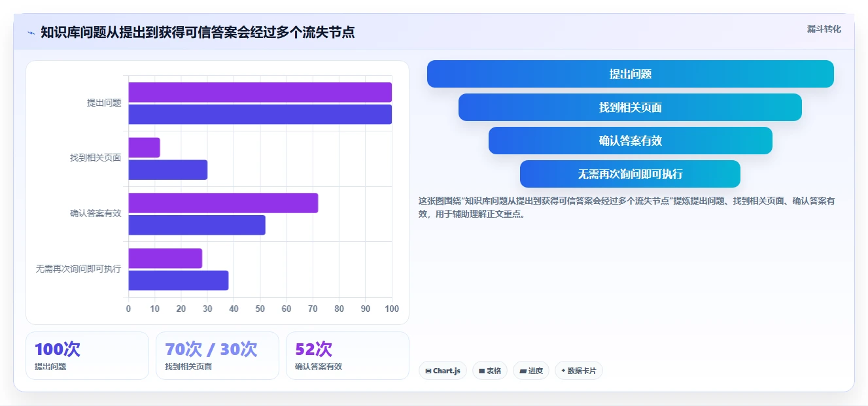Click the 52次 stat card
Screen dimensions: 868x406
(347, 356)
